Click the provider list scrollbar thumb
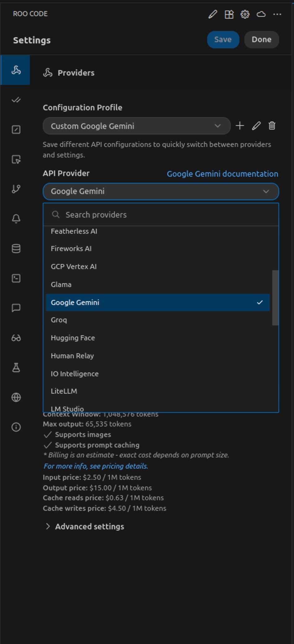Viewport: 294px width, 644px height. point(275,298)
